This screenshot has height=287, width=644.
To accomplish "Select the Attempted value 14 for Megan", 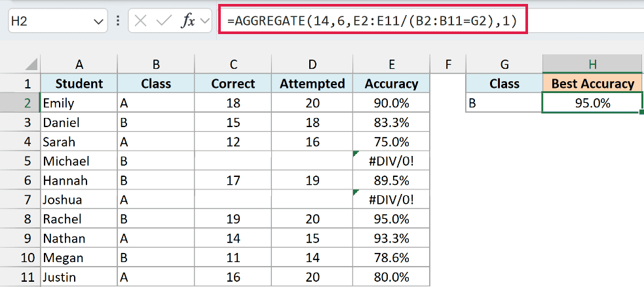I will [x=313, y=258].
